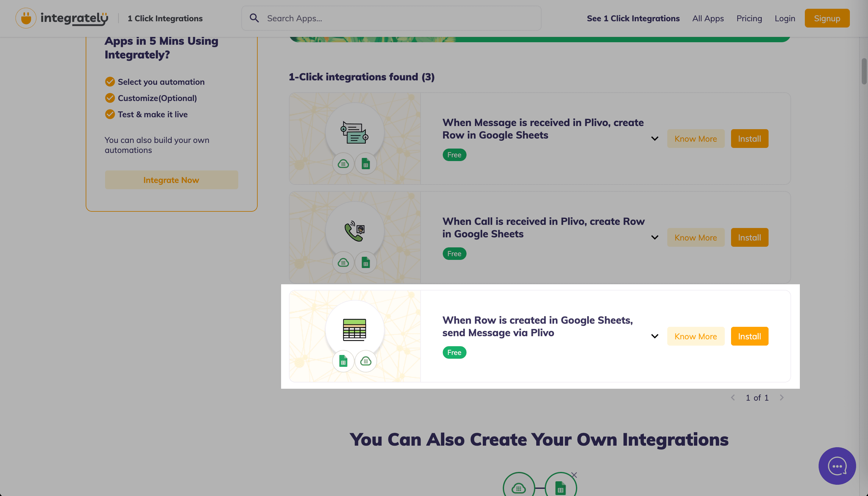Click Plivo cloud icon in Row created card
This screenshot has width=868, height=496.
[366, 361]
